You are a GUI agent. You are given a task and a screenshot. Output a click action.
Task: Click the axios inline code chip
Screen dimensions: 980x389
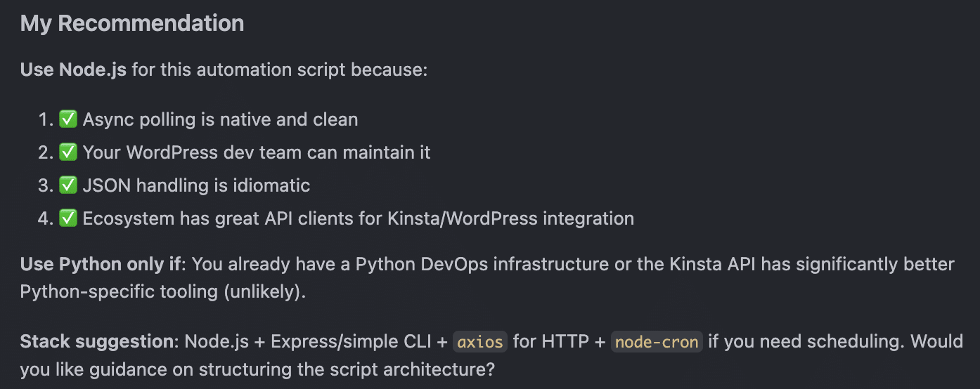(x=480, y=342)
